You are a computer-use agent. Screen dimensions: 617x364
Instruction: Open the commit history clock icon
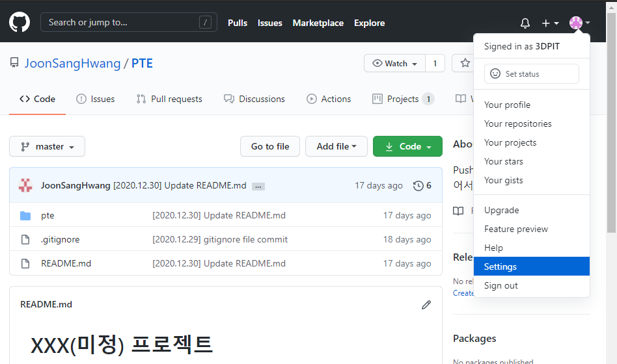(x=418, y=185)
